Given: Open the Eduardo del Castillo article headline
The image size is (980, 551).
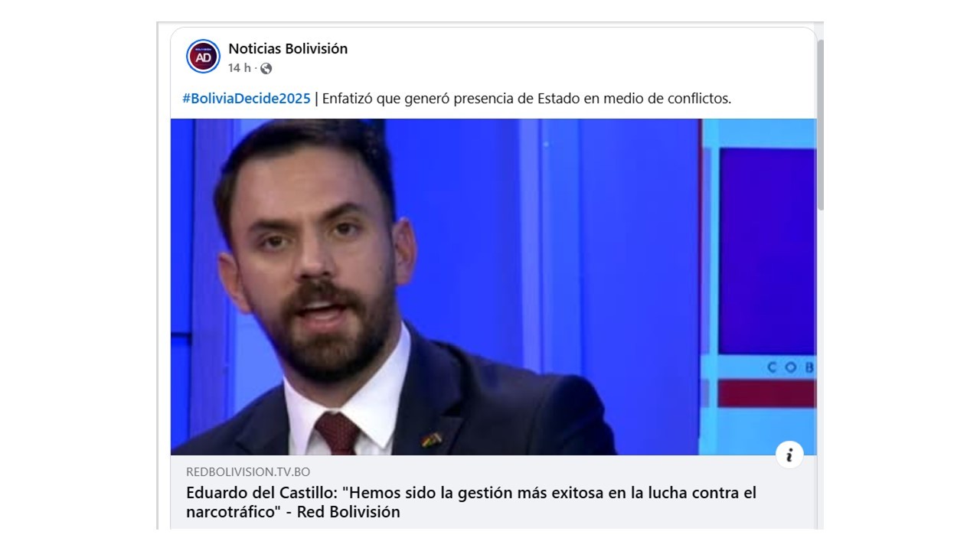Looking at the screenshot, I should point(471,502).
